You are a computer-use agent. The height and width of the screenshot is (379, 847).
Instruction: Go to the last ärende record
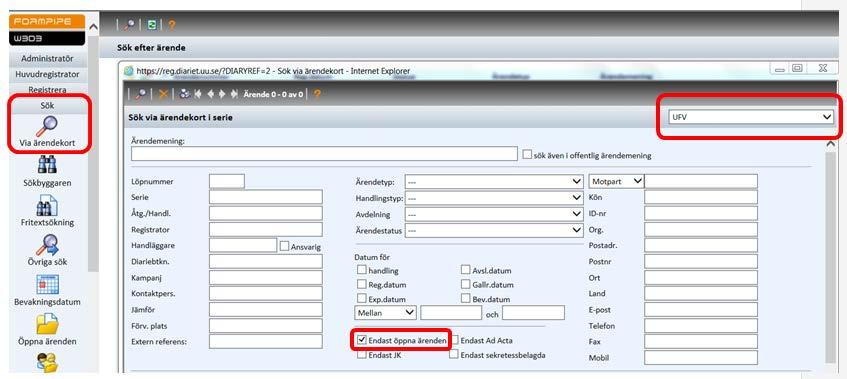pyautogui.click(x=234, y=94)
